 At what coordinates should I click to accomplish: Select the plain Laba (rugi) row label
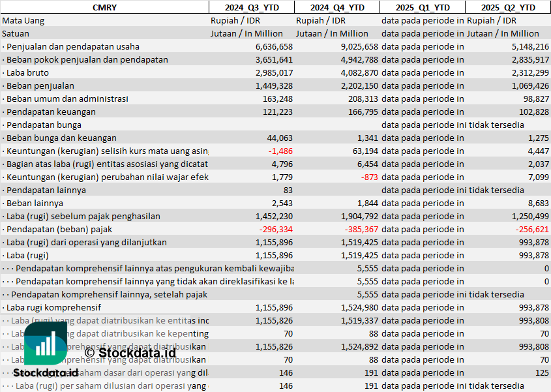pyautogui.click(x=25, y=255)
